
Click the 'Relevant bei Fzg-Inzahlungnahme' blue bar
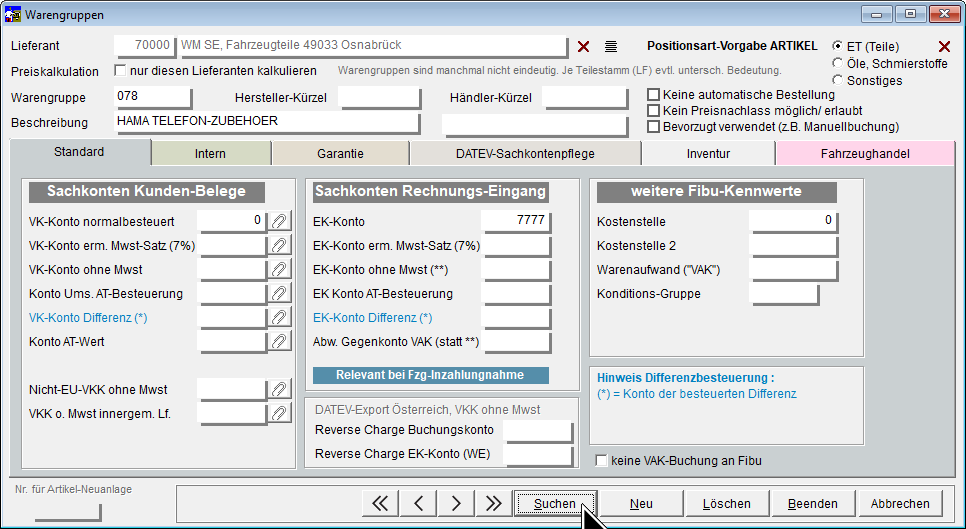[431, 375]
